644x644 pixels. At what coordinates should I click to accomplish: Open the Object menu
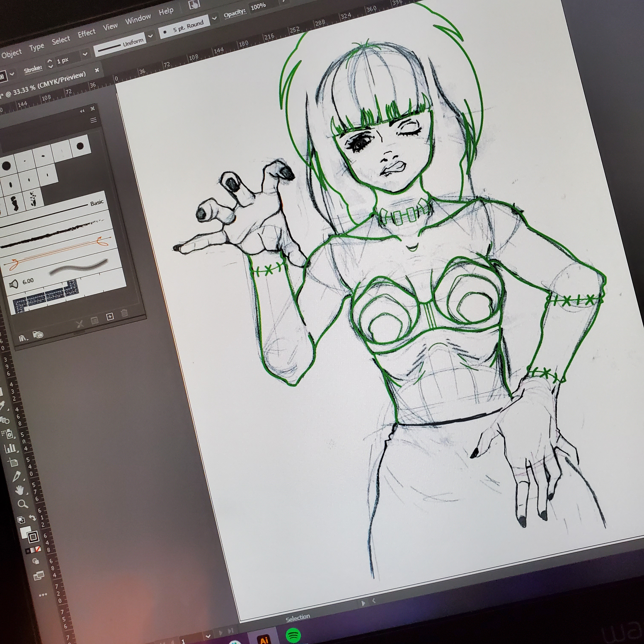point(11,53)
